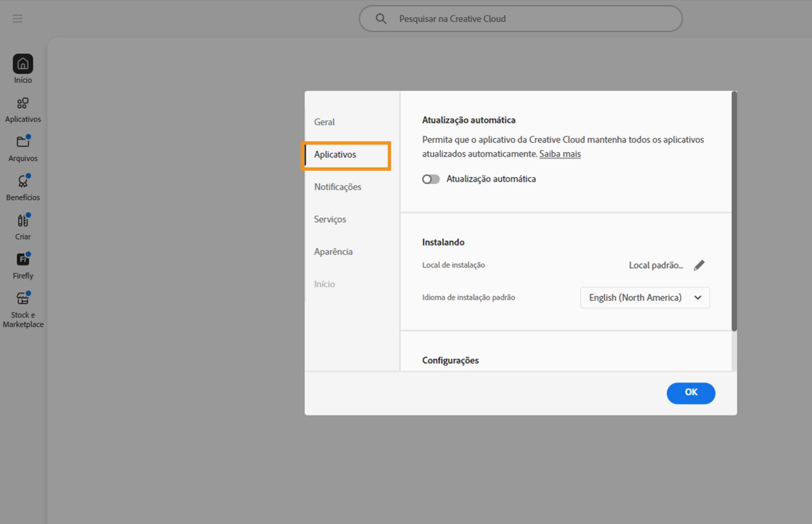The image size is (812, 524).
Task: Expand English (North America) language dropdown
Action: [645, 297]
